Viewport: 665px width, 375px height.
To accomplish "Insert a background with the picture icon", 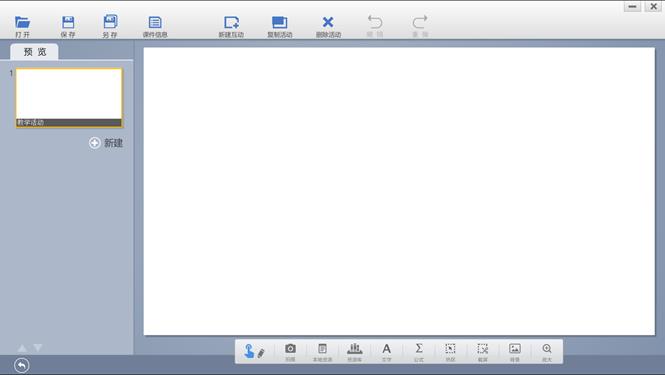I will coord(514,352).
